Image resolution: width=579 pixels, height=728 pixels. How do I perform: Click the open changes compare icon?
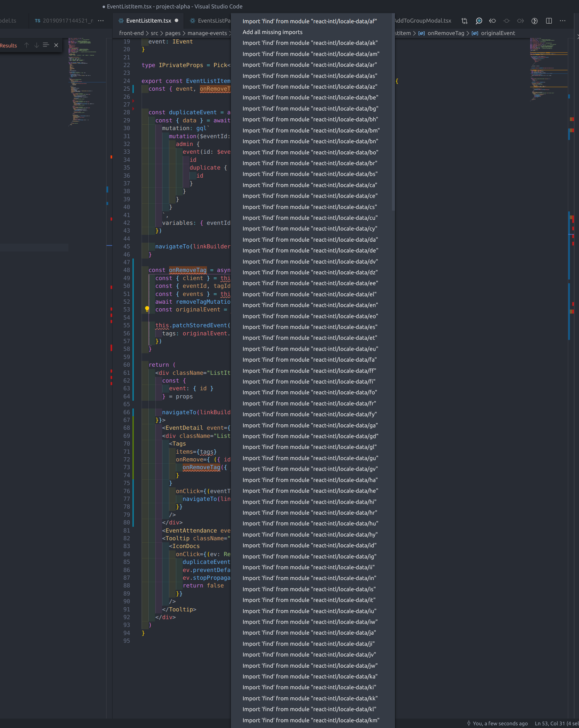tap(464, 21)
